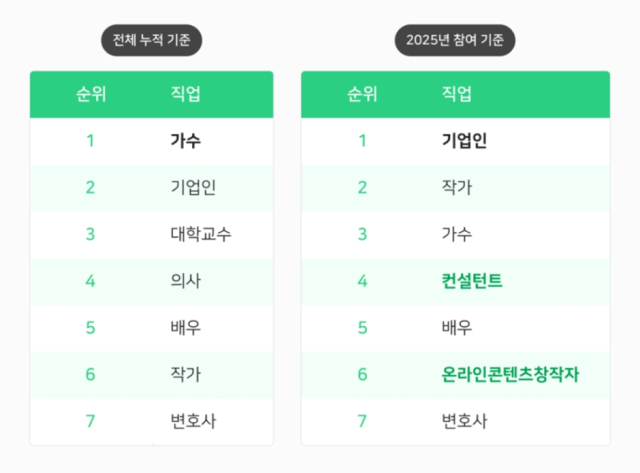Select 가수 in the 2025 table
The image size is (640, 473).
click(x=457, y=234)
